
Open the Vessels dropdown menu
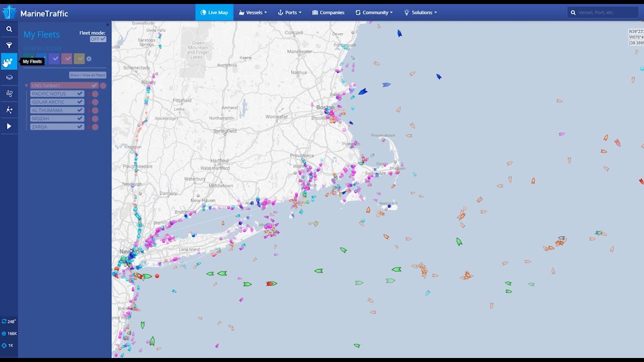point(253,13)
